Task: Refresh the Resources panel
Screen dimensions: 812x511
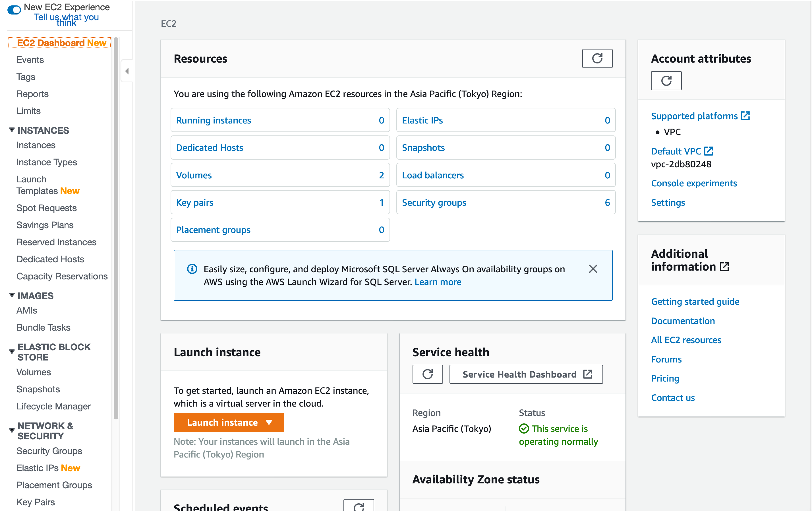Action: (597, 58)
